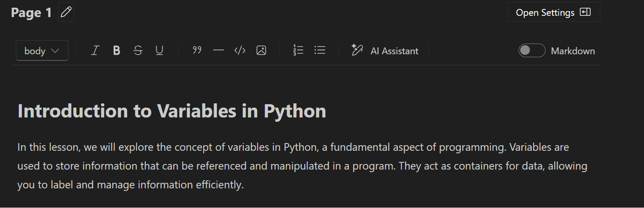Toggle bold formatting
The height and width of the screenshot is (208, 644).
[116, 51]
